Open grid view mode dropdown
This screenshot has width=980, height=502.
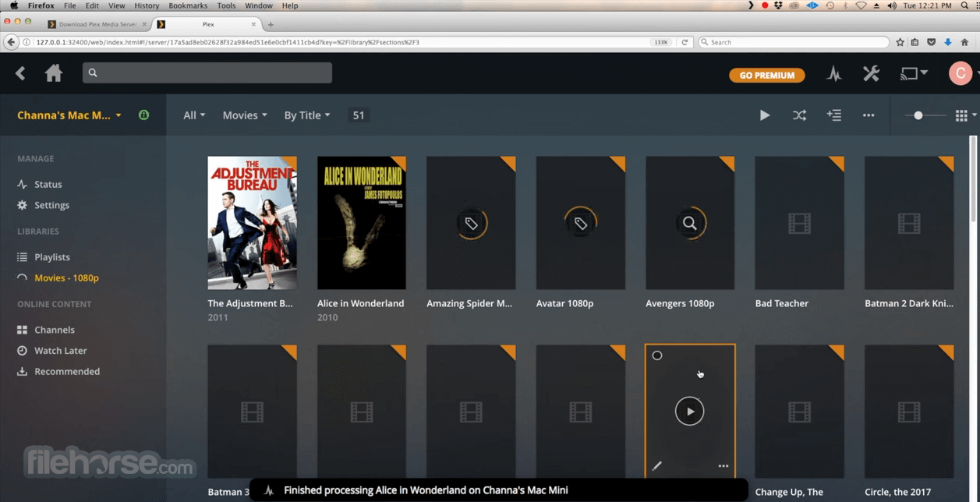coord(965,115)
